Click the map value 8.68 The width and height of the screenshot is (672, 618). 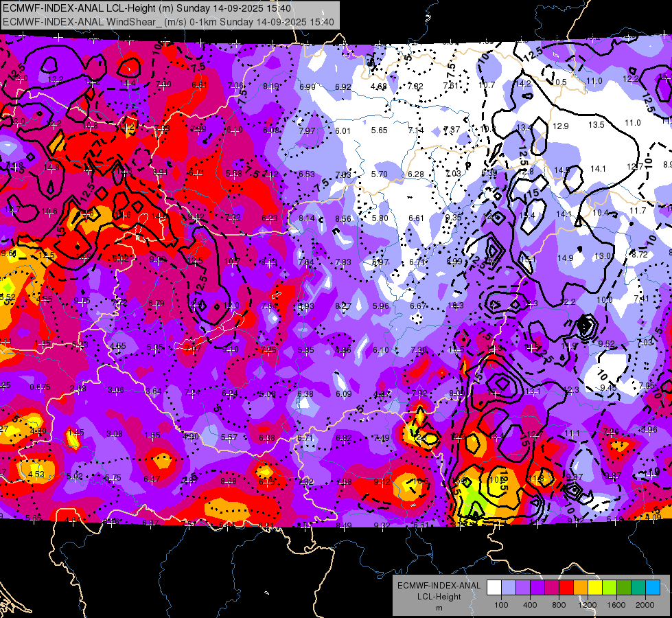click(x=229, y=481)
